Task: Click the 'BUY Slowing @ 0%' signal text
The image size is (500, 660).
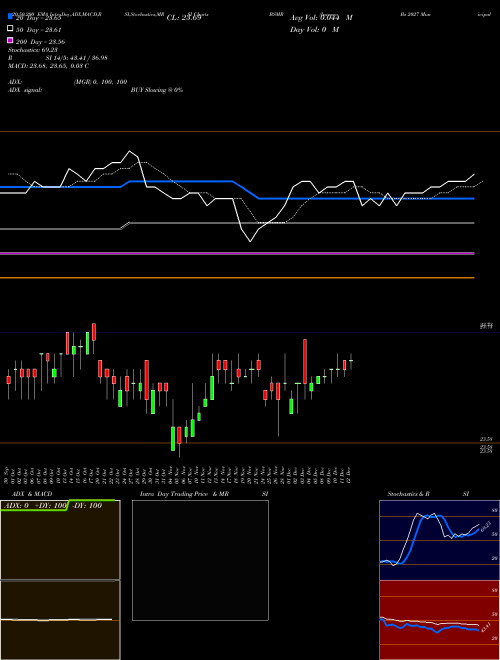Action: pos(157,90)
